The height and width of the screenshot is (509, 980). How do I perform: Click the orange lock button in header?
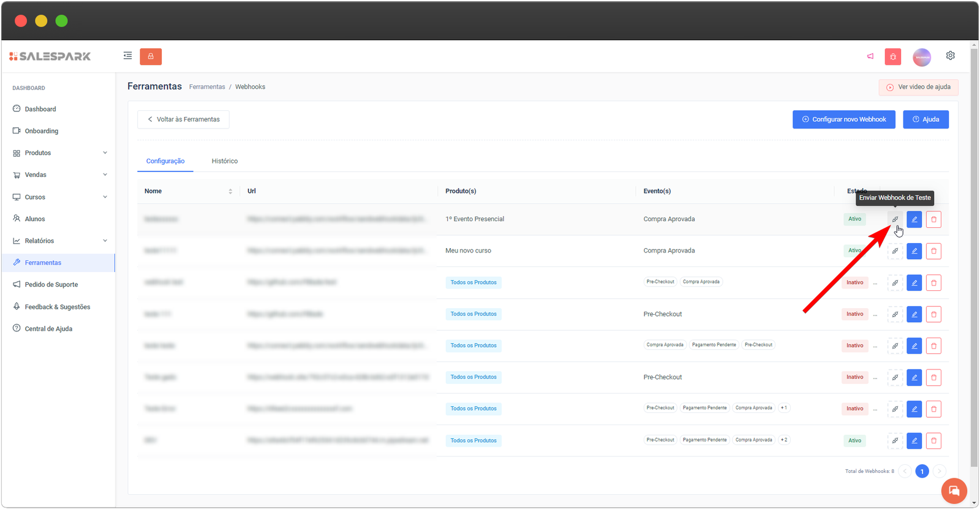[x=151, y=56]
